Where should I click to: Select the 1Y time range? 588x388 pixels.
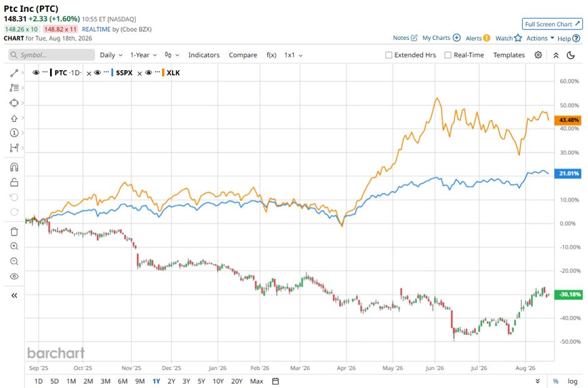point(156,381)
